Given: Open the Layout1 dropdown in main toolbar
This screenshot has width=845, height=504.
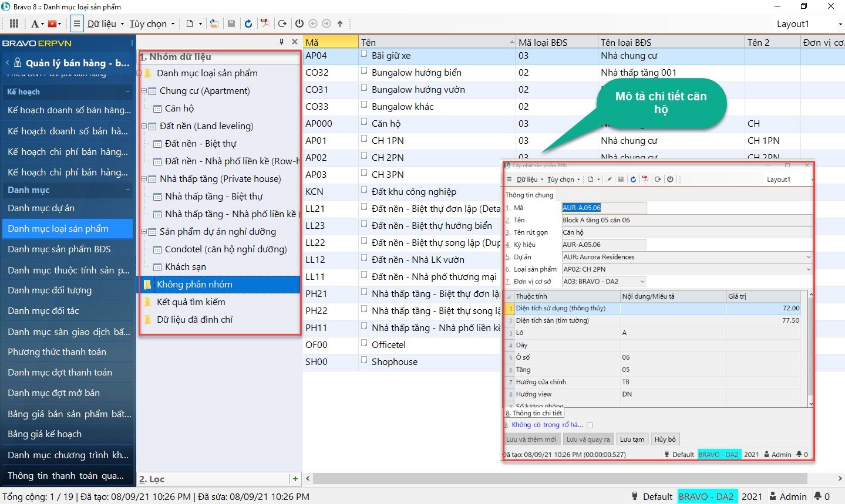Looking at the screenshot, I should [840, 24].
